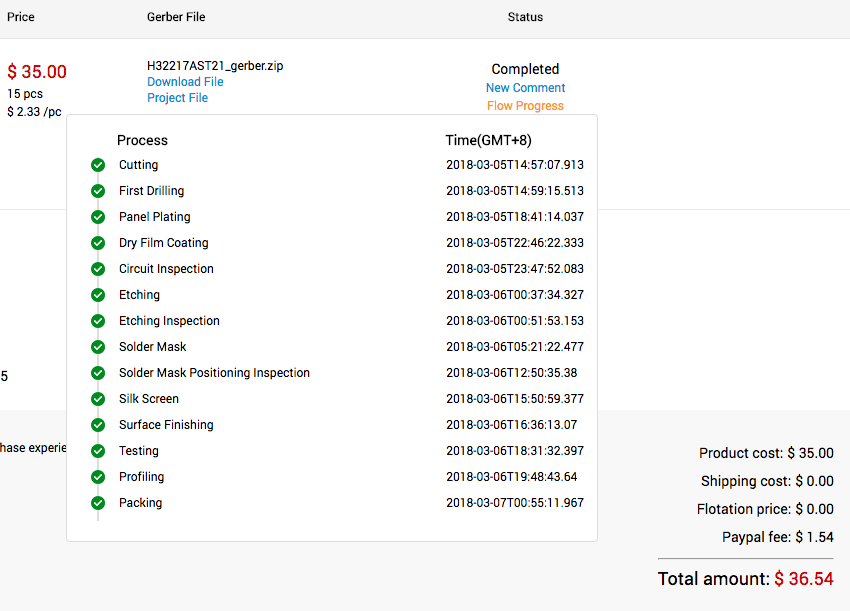Click the Total amount $ 36.54 text
Image resolution: width=850 pixels, height=611 pixels.
pyautogui.click(x=746, y=579)
